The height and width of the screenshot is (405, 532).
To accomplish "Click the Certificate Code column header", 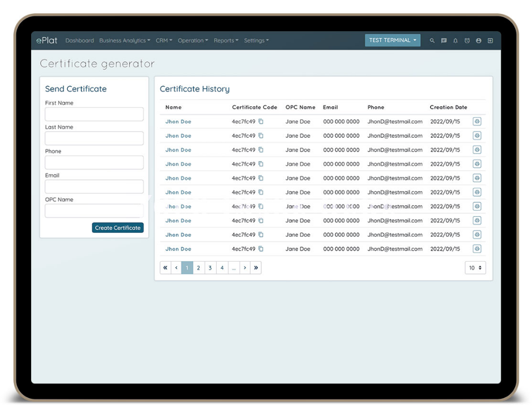I will pos(255,107).
